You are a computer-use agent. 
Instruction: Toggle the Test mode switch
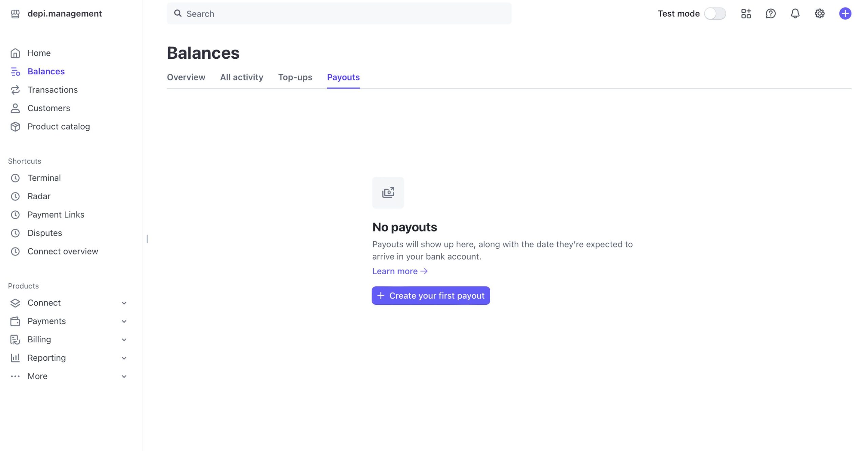[715, 14]
